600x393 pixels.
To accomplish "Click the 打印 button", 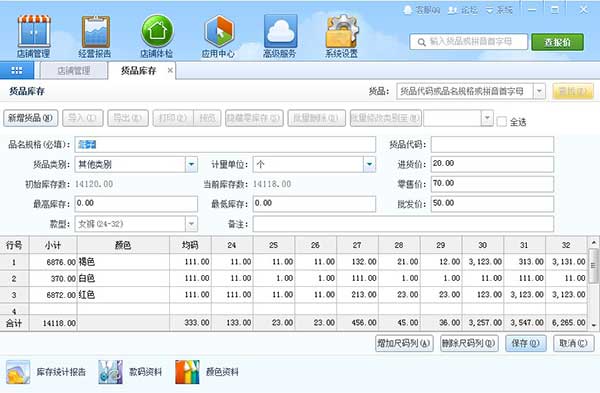I will 173,118.
